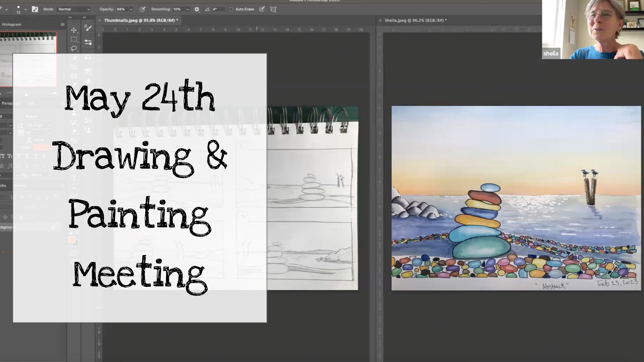The height and width of the screenshot is (362, 644).
Task: Switch to Sheila.jpeg document tab
Action: coord(416,20)
